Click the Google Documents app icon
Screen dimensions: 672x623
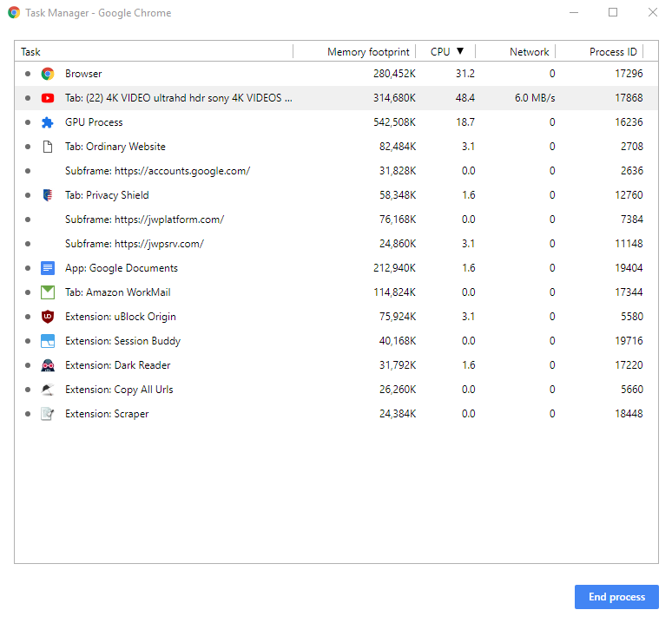click(x=48, y=268)
